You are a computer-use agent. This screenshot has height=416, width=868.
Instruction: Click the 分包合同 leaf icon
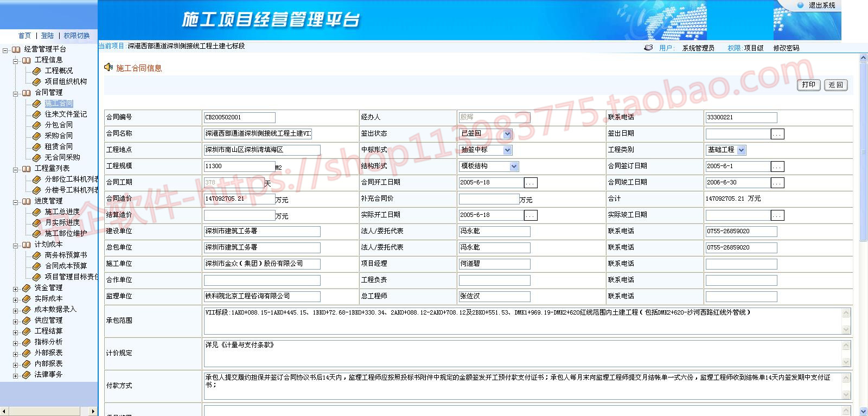(37, 125)
